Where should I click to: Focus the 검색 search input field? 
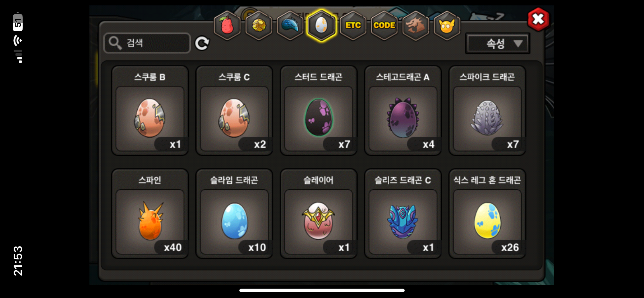[x=147, y=43]
